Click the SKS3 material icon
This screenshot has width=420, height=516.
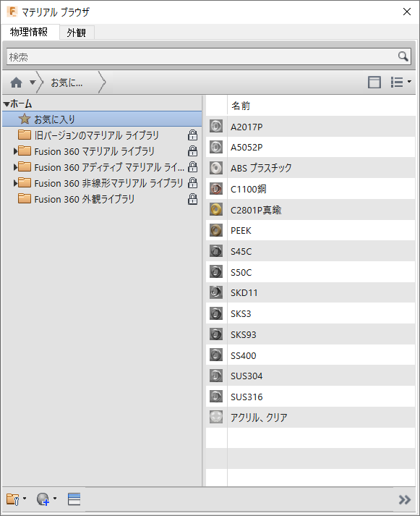[216, 313]
